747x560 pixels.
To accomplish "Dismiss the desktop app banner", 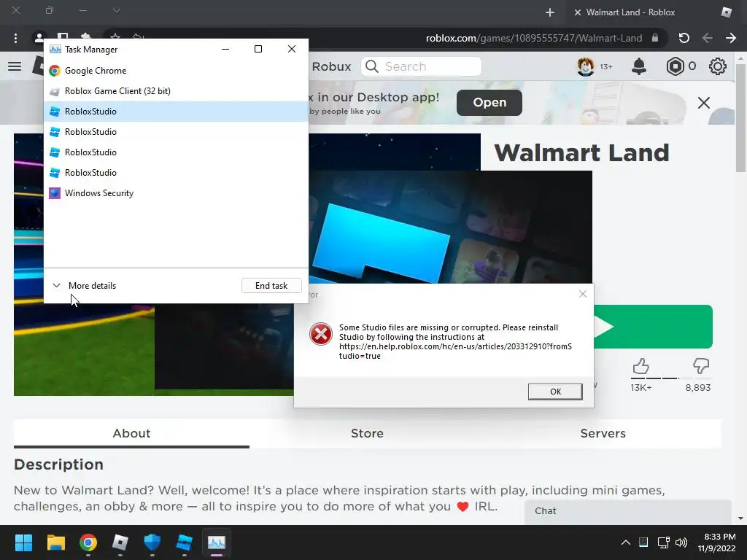I will pos(704,102).
